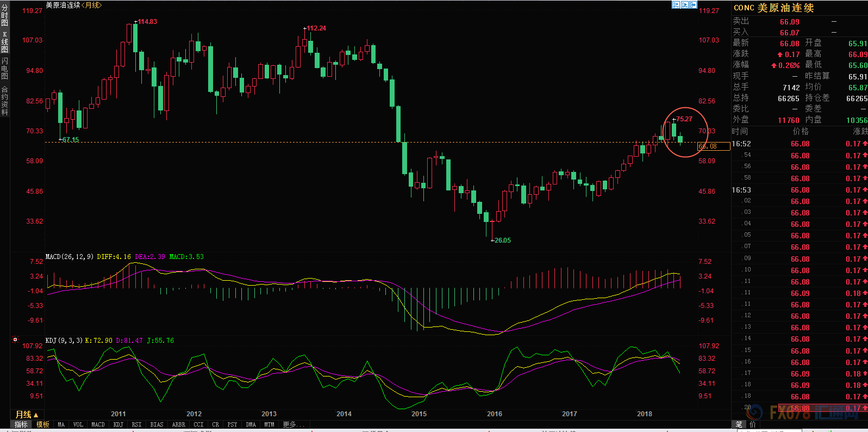Click the 昨结算 value 65.91
Screen dimensions: 868x432
coord(858,77)
